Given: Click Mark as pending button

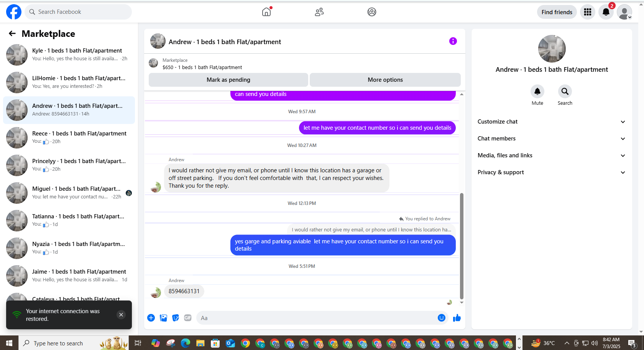Looking at the screenshot, I should pos(228,80).
